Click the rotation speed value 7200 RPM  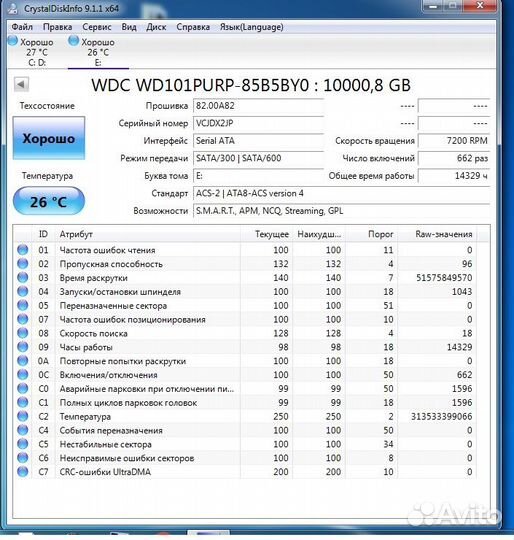point(454,141)
